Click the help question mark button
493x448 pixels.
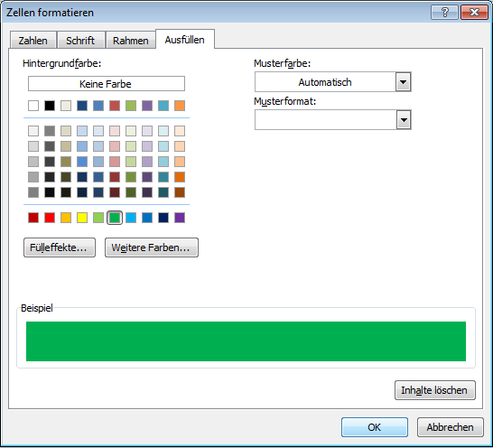click(x=445, y=13)
